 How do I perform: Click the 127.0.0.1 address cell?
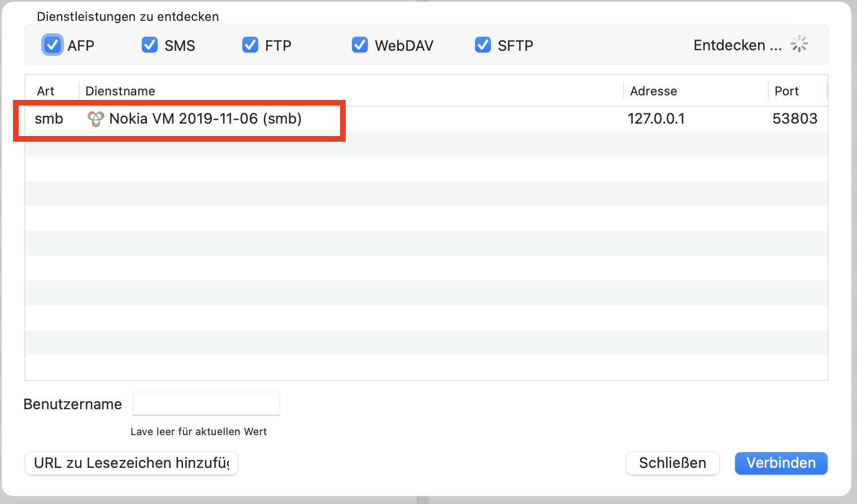(x=656, y=119)
